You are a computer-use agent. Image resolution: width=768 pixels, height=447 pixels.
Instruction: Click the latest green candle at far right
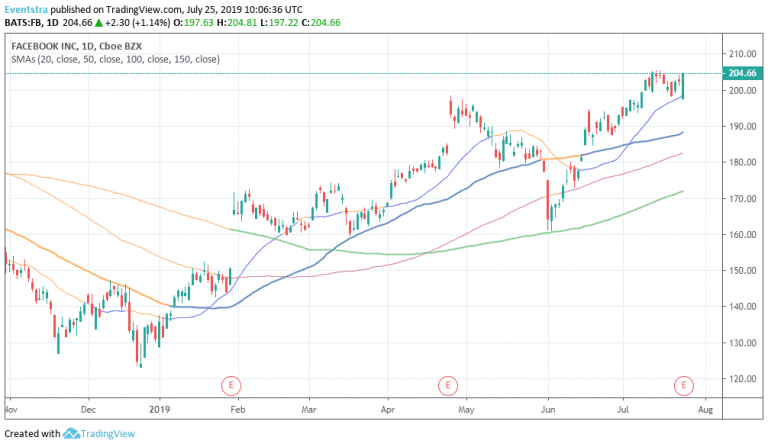[x=684, y=85]
